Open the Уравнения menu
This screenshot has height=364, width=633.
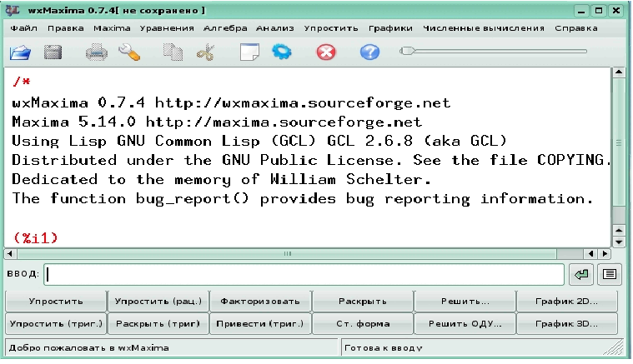(167, 28)
